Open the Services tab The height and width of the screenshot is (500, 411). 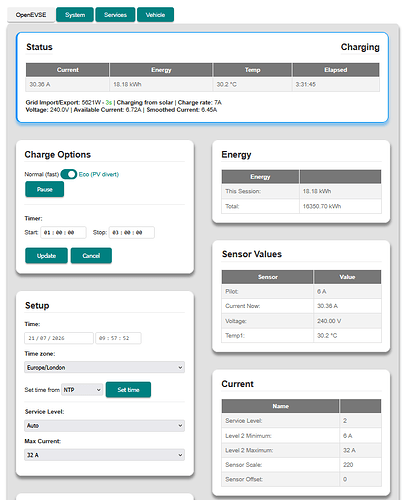[115, 15]
